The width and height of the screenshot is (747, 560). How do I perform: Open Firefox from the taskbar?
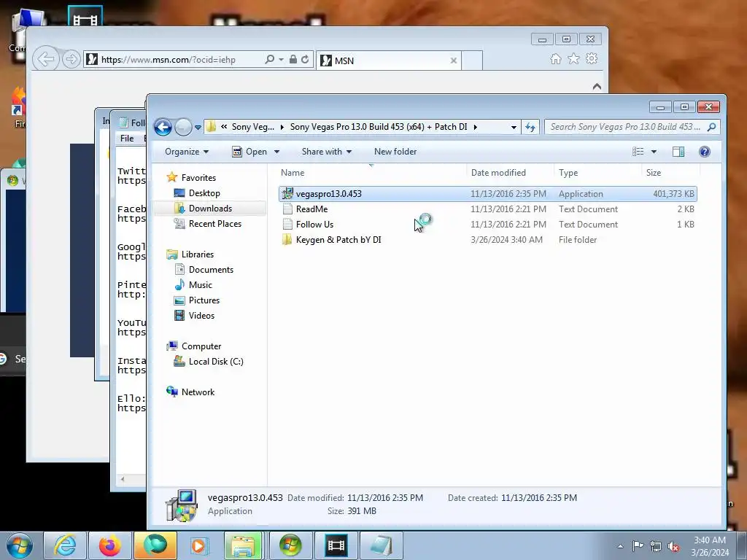[x=109, y=545]
